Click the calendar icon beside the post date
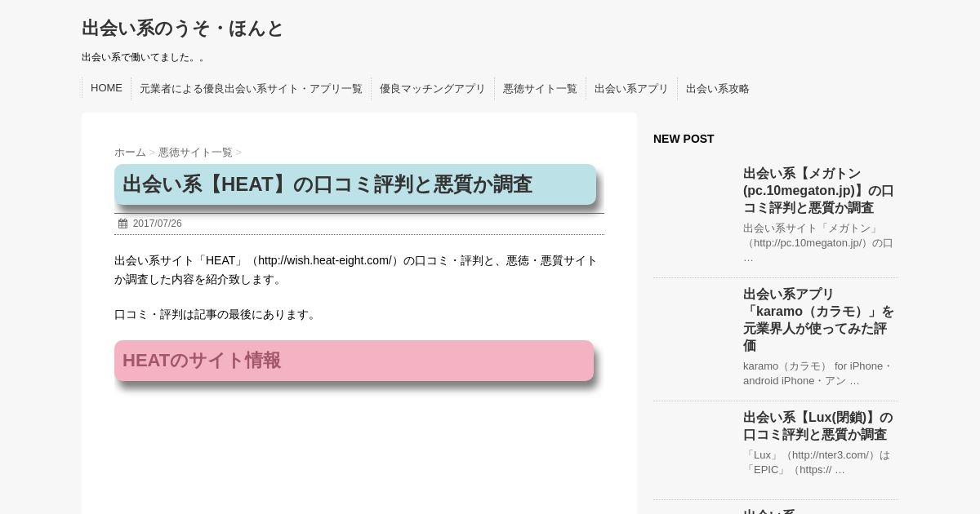 coord(122,224)
